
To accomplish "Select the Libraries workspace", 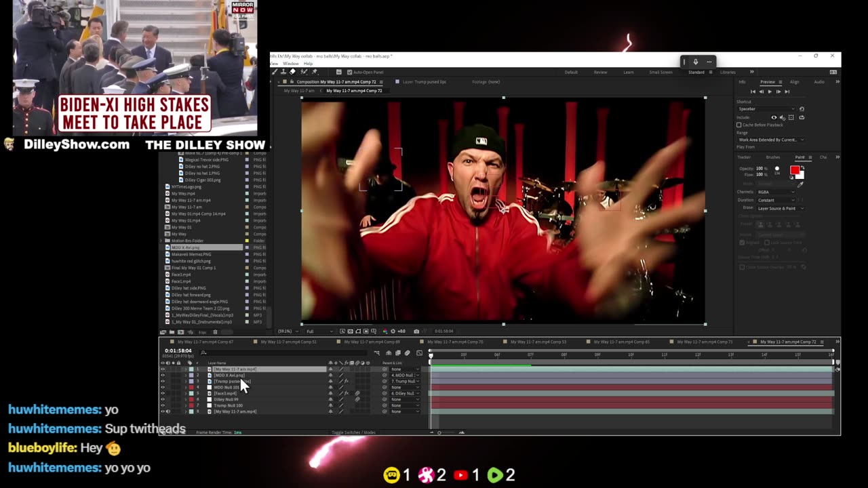I will click(728, 72).
